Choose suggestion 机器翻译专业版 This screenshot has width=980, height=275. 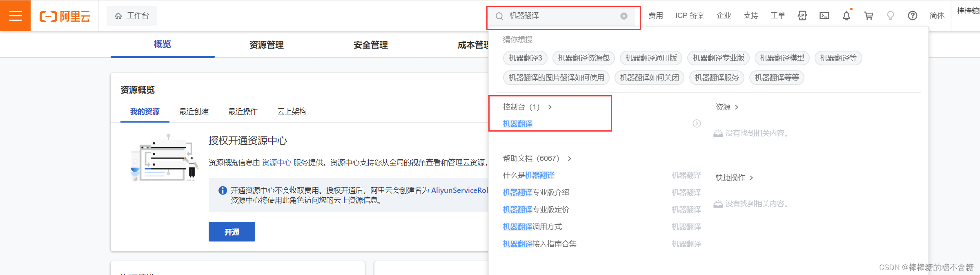[x=719, y=58]
